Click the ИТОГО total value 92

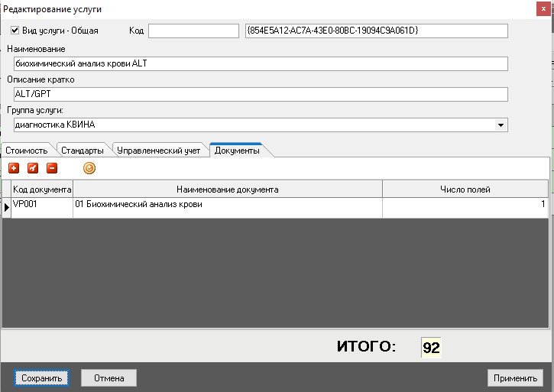tap(431, 348)
